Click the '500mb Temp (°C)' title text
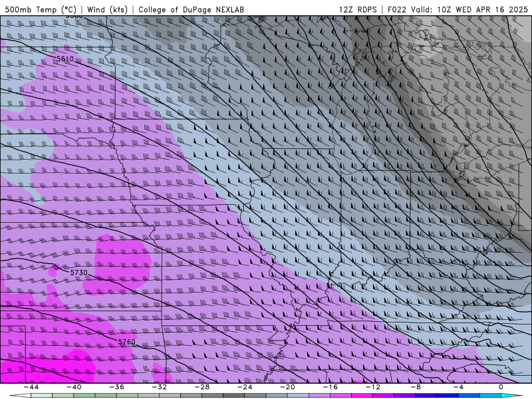This screenshot has width=532, height=399. tap(41, 9)
